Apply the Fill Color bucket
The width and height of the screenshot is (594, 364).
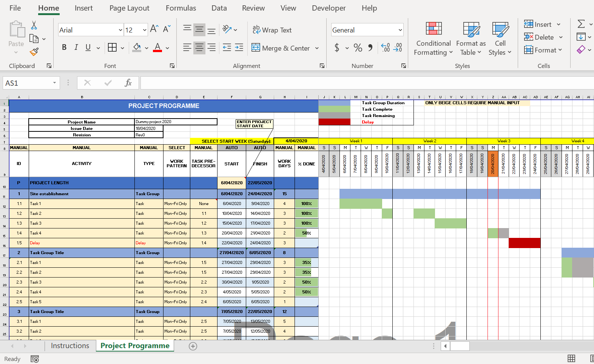(x=137, y=47)
